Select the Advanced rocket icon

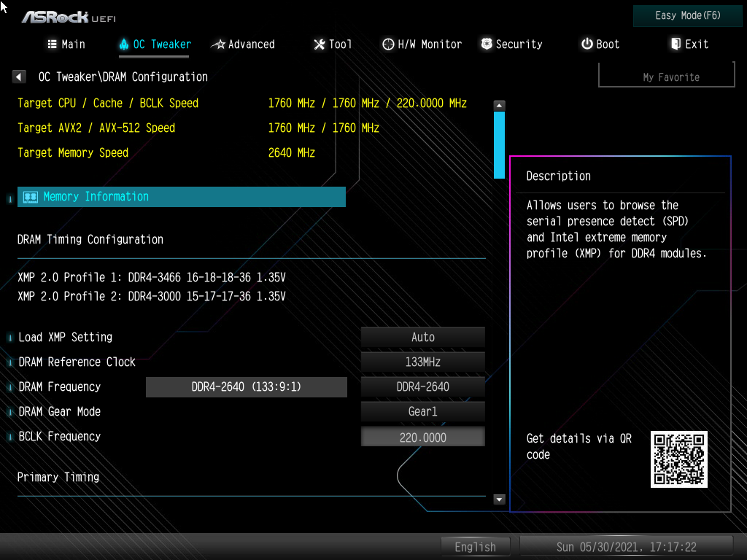(219, 44)
